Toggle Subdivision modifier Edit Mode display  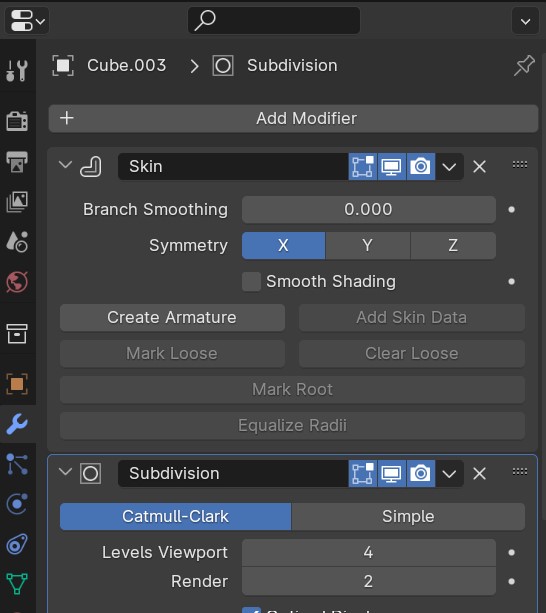pos(363,473)
